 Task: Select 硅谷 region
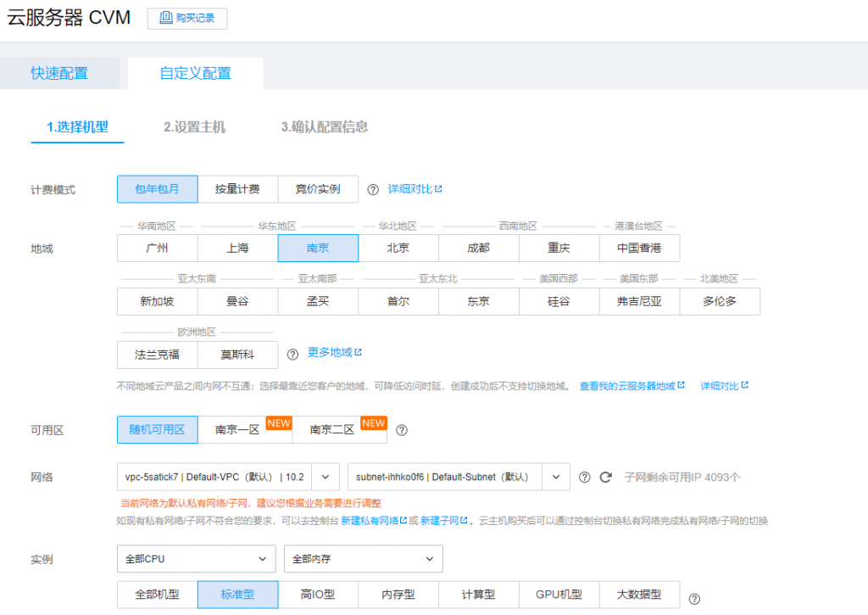559,301
